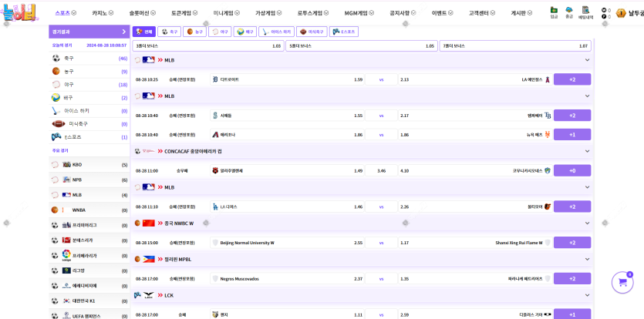Open the 베팅내역 betting history icon
Viewport: 644px width, 319px height.
pos(585,13)
